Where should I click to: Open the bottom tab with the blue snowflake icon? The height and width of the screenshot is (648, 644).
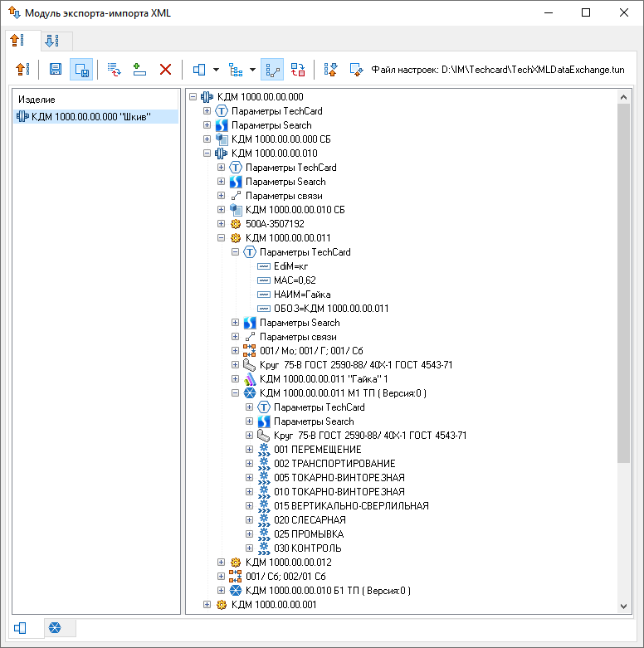(x=55, y=628)
